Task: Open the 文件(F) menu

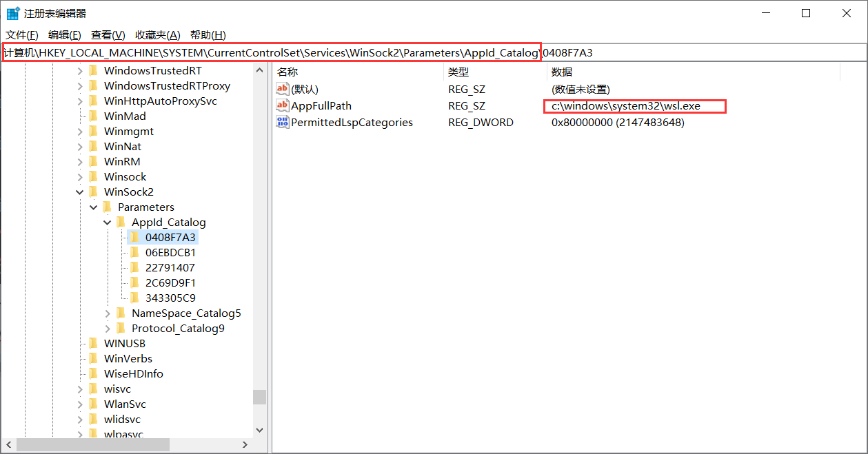Action: [x=22, y=35]
